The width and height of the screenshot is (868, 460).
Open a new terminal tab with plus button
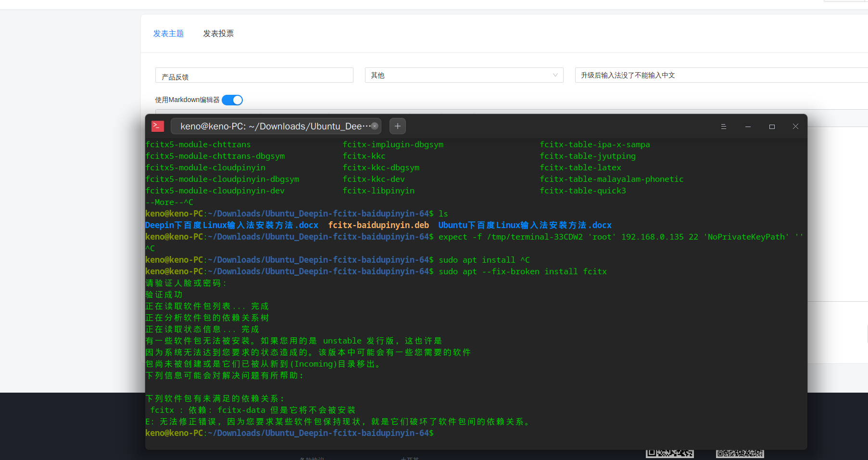pyautogui.click(x=398, y=126)
